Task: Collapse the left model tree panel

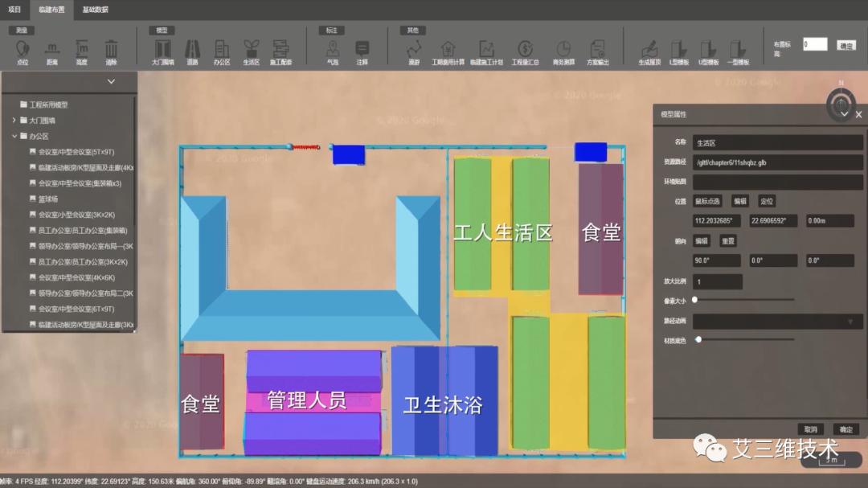Action: coord(111,81)
